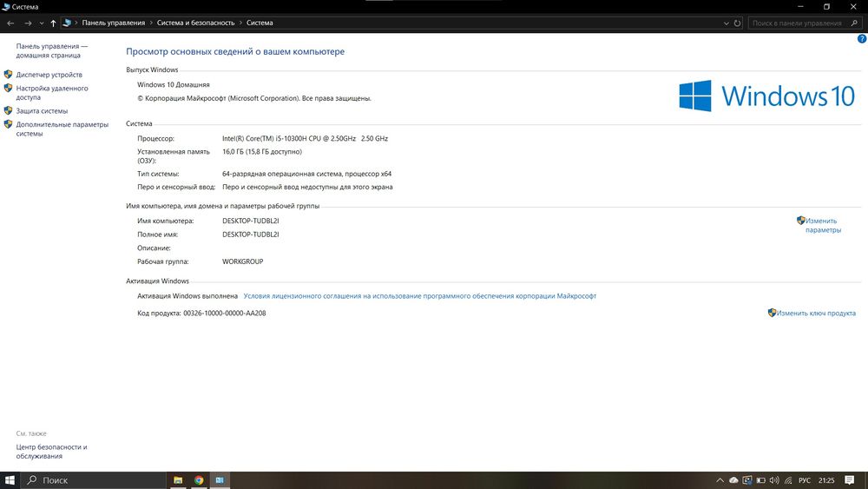
Task: Click the 'Перо и сенсорный ввод недоступны' value
Action: (x=307, y=188)
